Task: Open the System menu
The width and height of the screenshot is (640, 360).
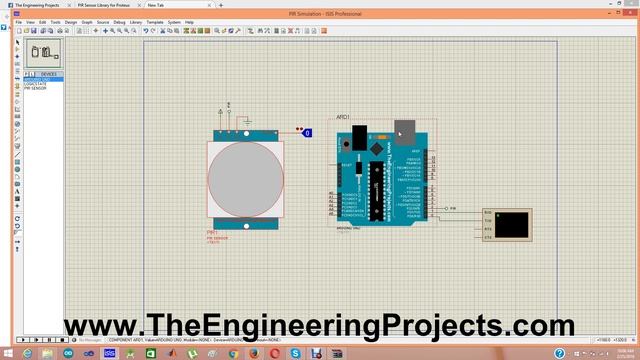Action: 174,22
